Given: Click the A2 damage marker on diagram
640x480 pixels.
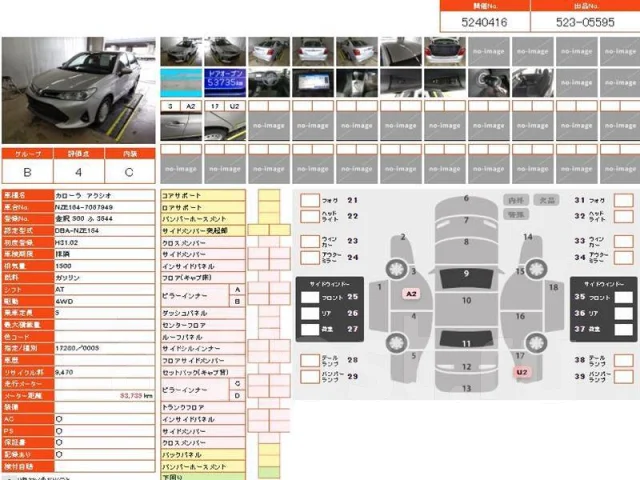Looking at the screenshot, I should (x=411, y=294).
